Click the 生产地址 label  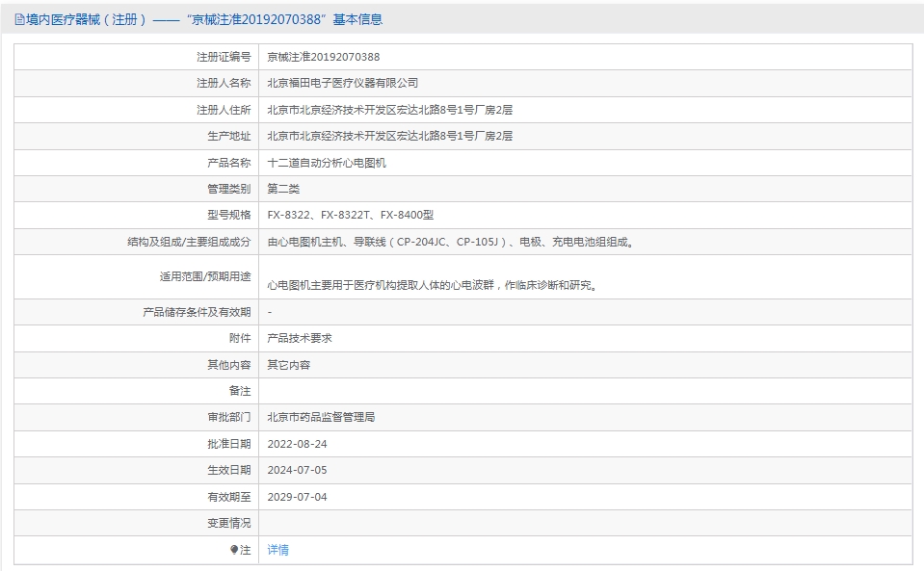(228, 136)
